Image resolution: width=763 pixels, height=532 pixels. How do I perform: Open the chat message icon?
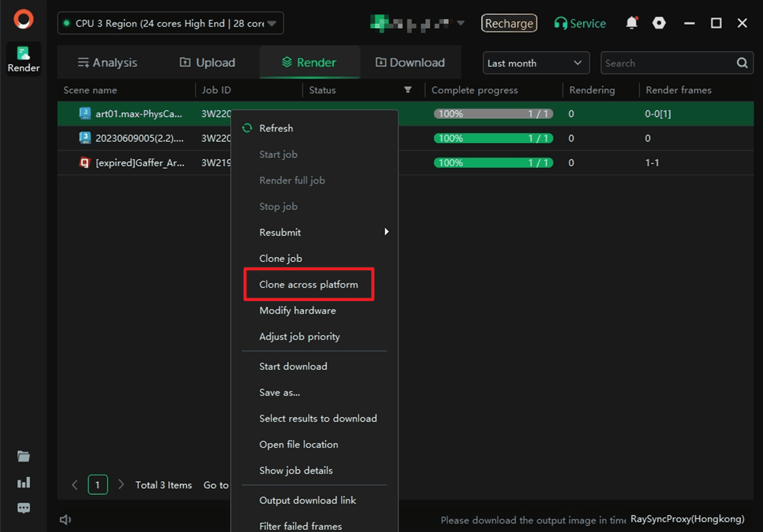tap(24, 508)
